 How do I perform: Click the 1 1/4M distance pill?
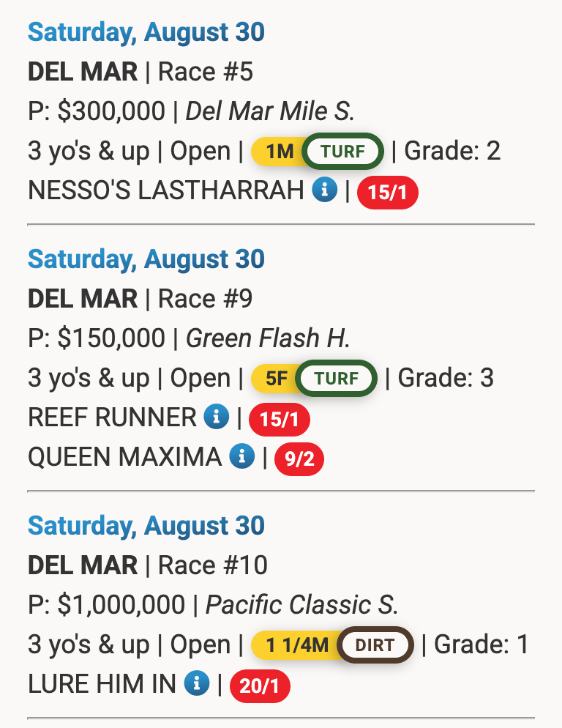(x=297, y=646)
